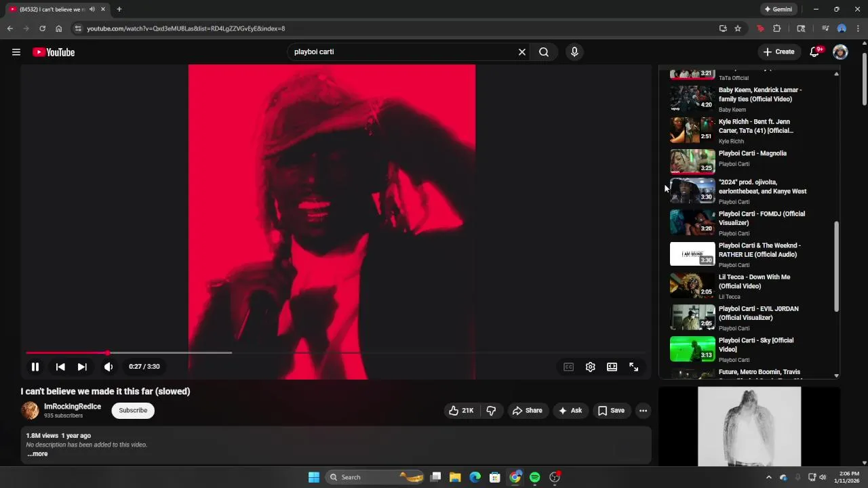The image size is (868, 488).
Task: Open the YouTube account avatar menu
Action: (x=840, y=52)
